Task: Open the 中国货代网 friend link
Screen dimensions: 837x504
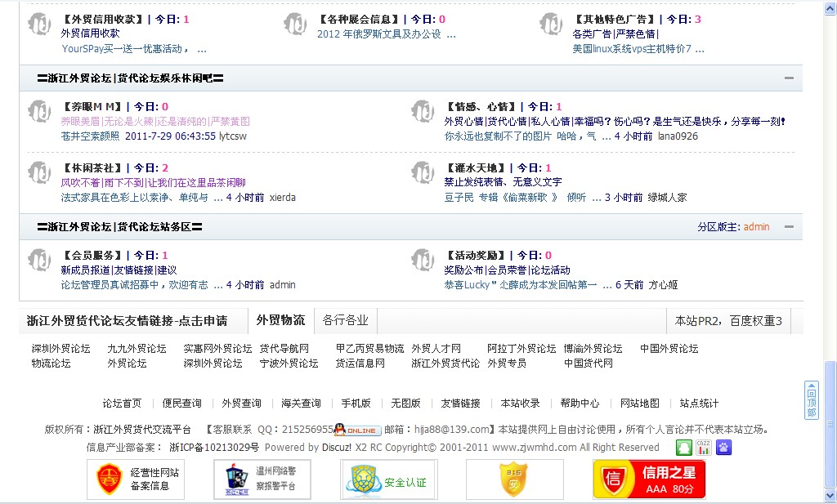Action: pos(589,364)
